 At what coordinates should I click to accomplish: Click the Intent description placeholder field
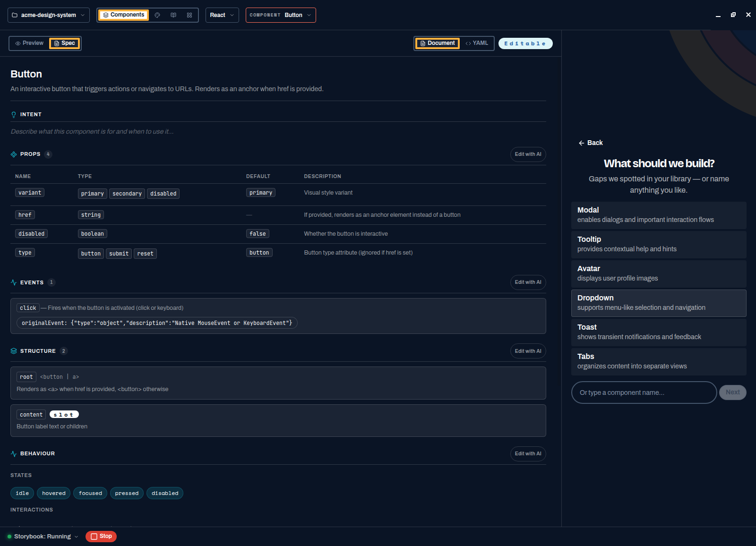(278, 132)
